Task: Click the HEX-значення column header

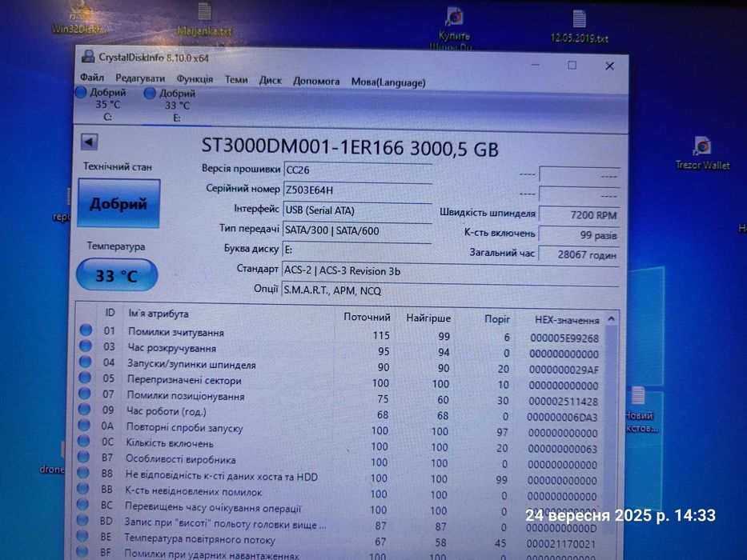Action: (x=566, y=321)
